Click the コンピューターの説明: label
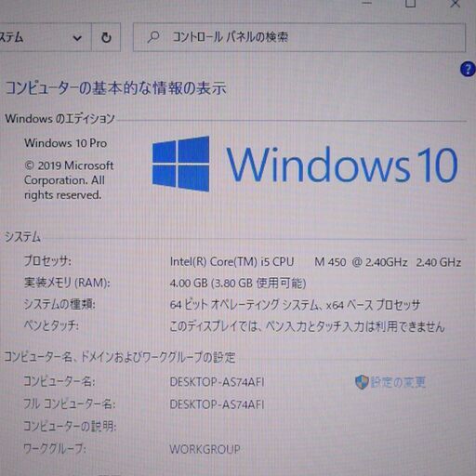476x476 pixels. coord(70,426)
